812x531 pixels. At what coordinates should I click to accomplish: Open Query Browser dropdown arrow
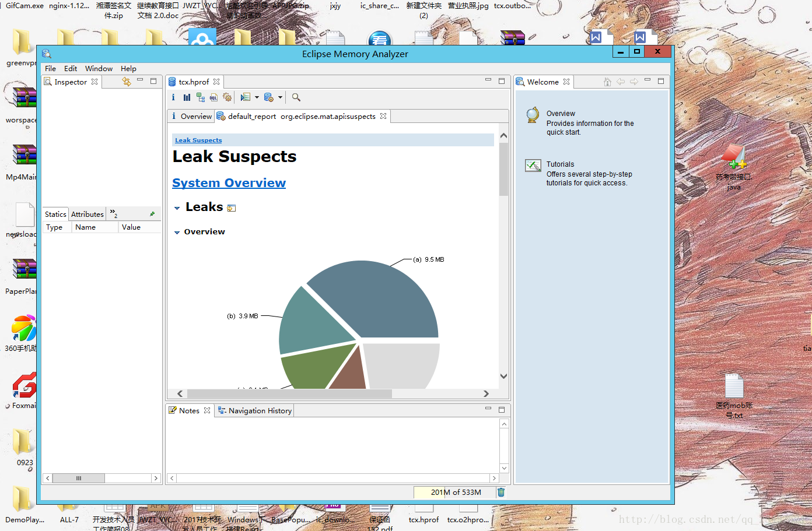(280, 97)
